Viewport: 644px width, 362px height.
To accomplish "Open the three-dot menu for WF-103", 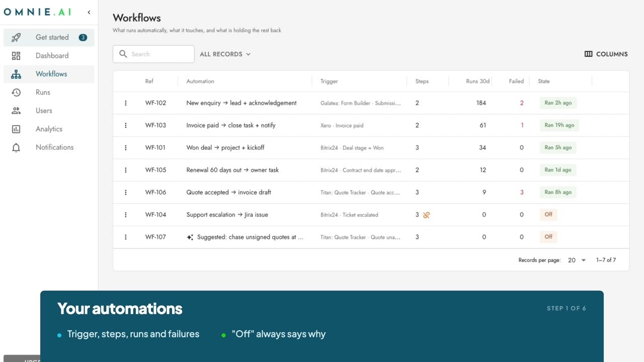I will [126, 125].
